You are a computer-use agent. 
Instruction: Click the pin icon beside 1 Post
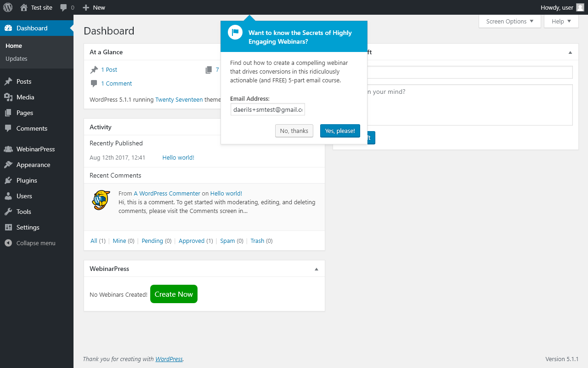tap(94, 70)
